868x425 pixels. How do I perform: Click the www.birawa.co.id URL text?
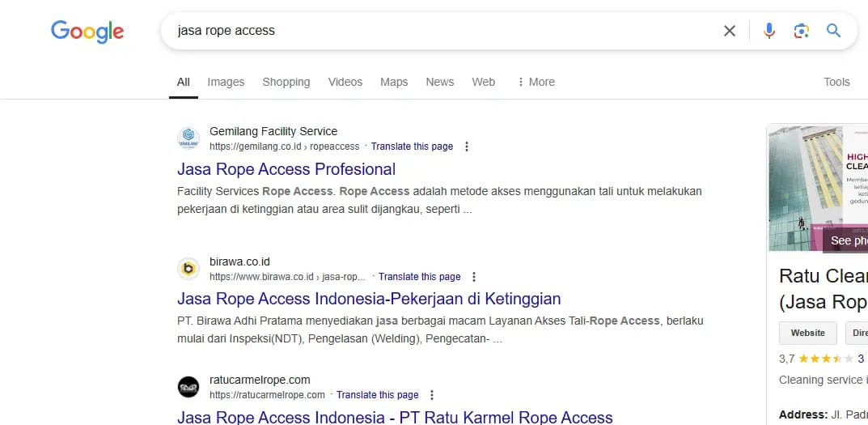287,277
